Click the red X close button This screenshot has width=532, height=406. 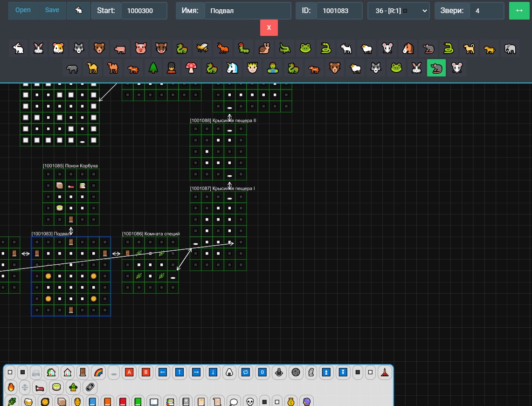269,28
